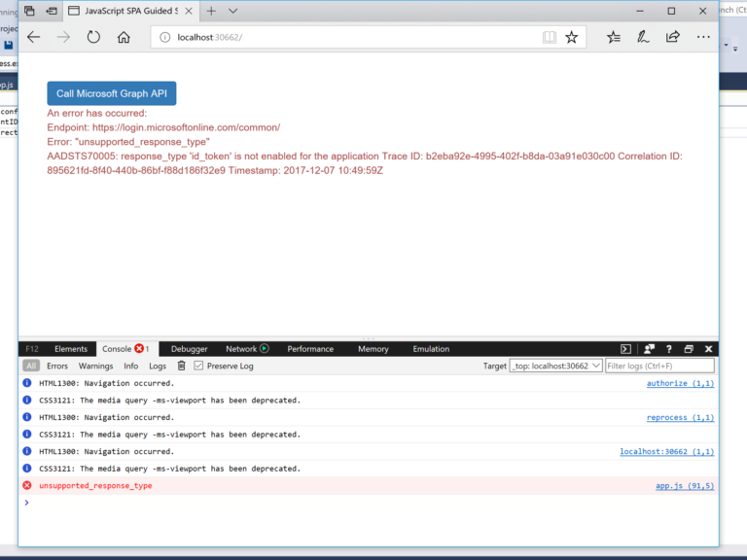Click the F12 label in DevTools
Viewport: 747px width, 560px height.
(32, 349)
